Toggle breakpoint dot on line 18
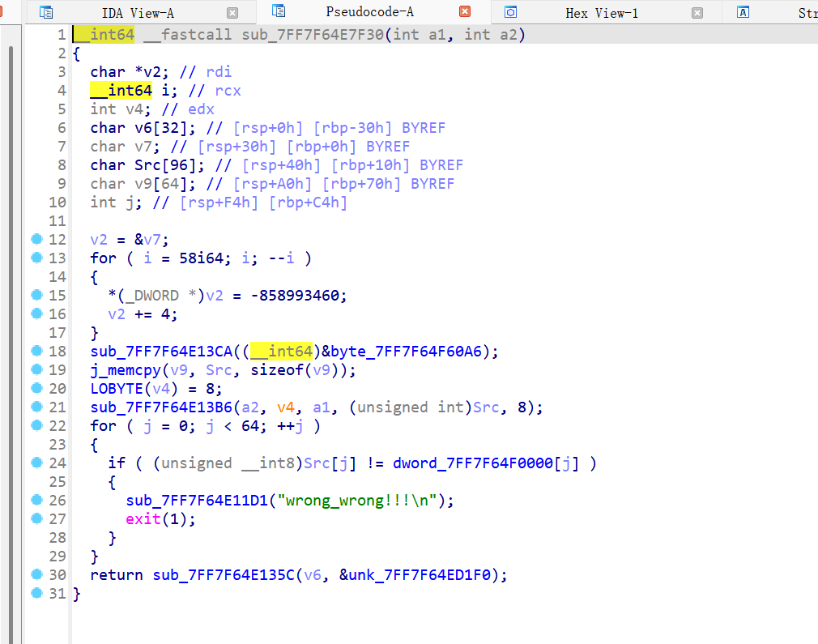This screenshot has height=644, width=818. coord(36,351)
